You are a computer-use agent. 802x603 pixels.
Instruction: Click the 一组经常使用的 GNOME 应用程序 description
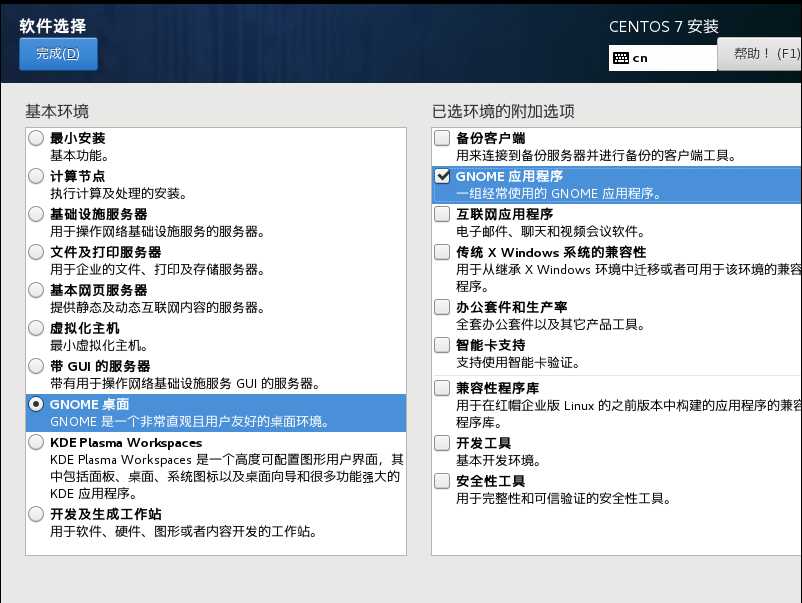point(560,193)
